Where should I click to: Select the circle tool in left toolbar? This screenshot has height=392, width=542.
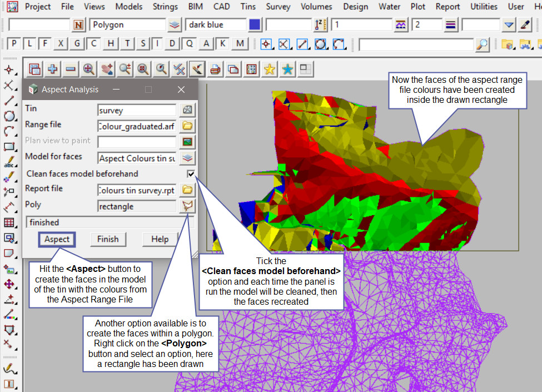coord(9,116)
